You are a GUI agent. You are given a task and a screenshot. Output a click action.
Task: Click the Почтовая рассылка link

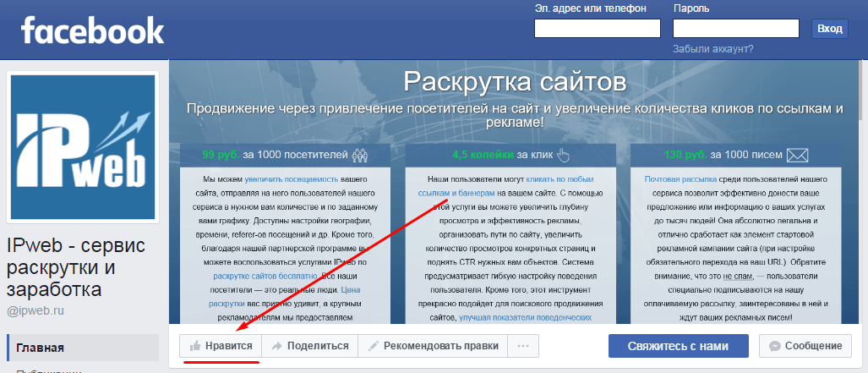680,179
